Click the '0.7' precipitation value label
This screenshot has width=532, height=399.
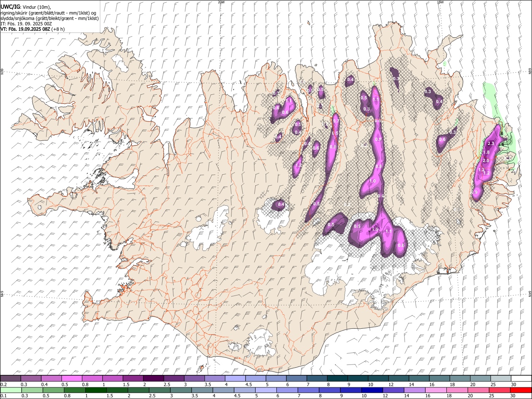pos(336,121)
